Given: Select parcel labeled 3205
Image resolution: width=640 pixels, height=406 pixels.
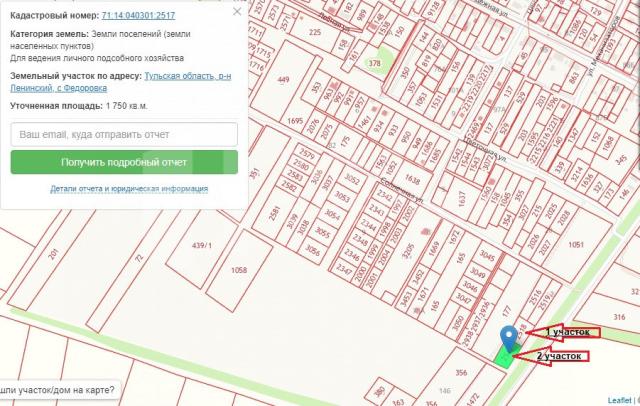Looking at the screenshot, I should point(408,252).
